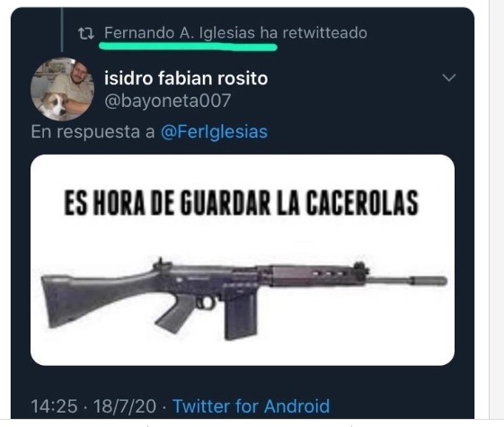
Task: Click the 'ha retwitteado' label
Action: 314,33
